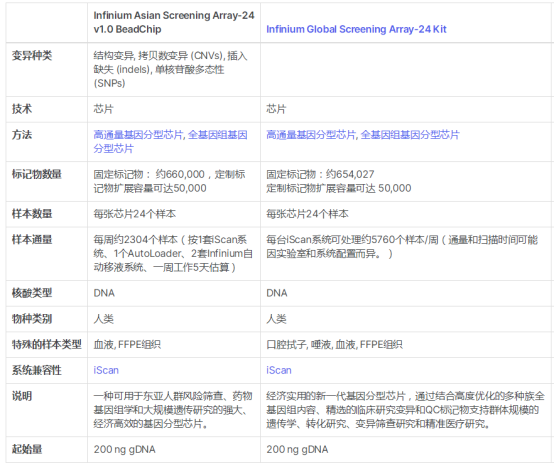Select the Infinium Asian Screening Array-24 v1.0 BeadChip heading
This screenshot has width=554, height=466.
click(173, 22)
